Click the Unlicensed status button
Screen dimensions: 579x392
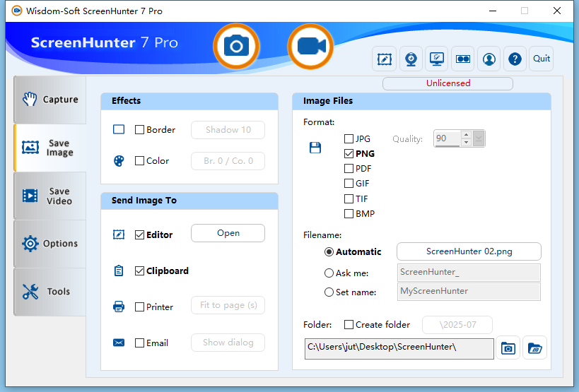click(x=448, y=83)
